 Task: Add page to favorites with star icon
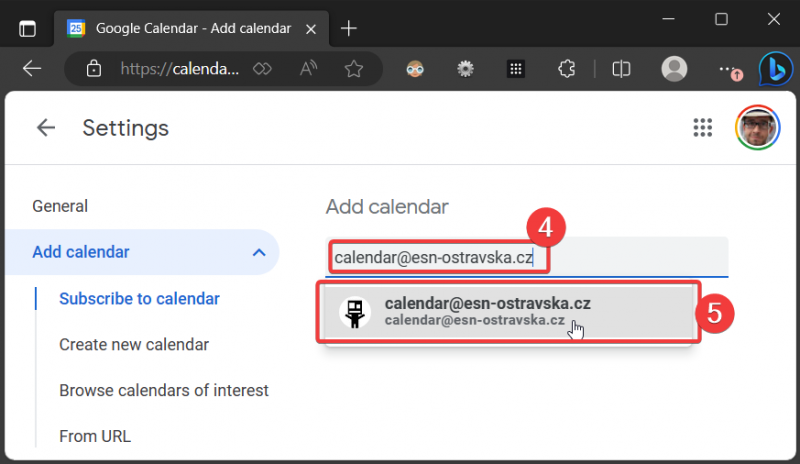click(x=353, y=69)
